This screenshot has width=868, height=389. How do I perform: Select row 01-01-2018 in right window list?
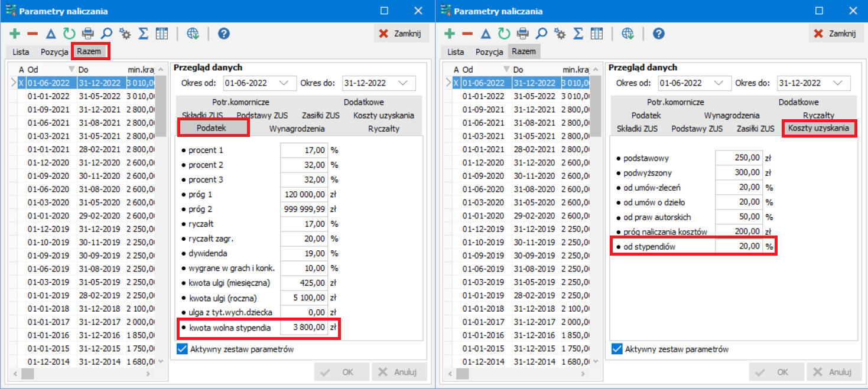coord(517,308)
